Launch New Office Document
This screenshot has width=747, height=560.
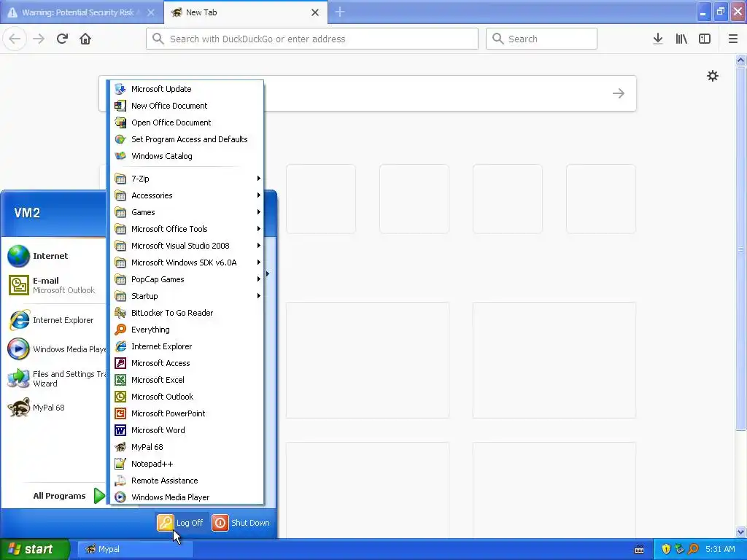(186, 106)
